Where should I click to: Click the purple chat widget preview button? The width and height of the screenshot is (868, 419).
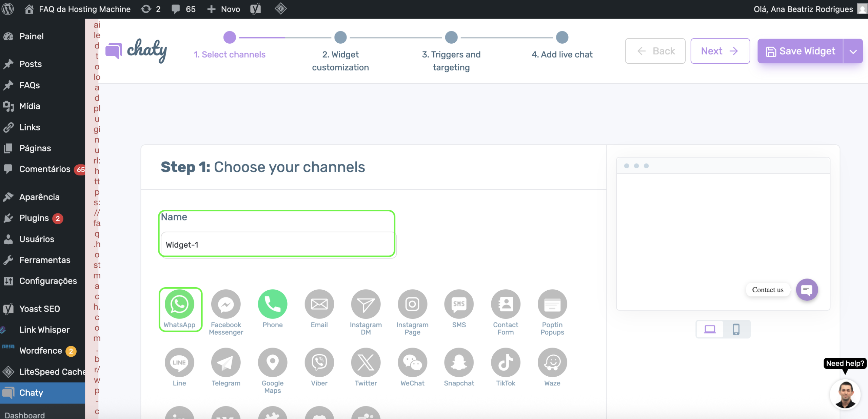tap(807, 290)
